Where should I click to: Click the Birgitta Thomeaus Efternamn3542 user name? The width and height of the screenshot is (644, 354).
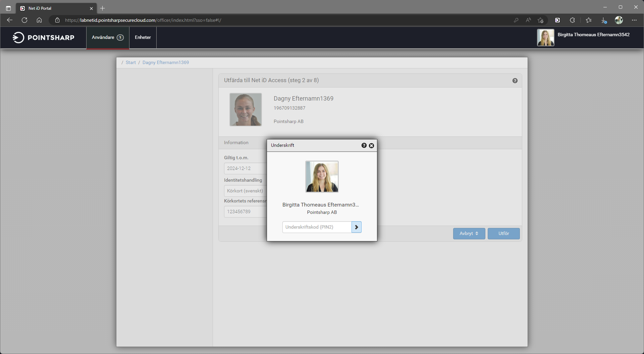(594, 35)
